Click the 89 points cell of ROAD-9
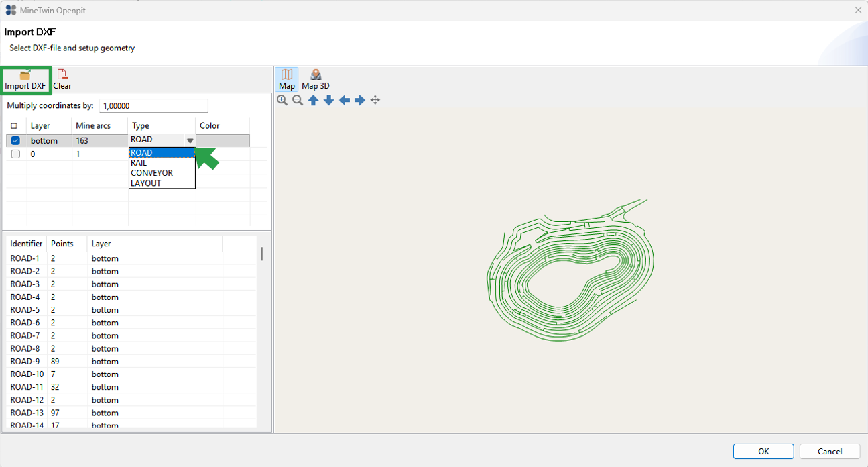Screen dimensions: 868x467 [67, 361]
